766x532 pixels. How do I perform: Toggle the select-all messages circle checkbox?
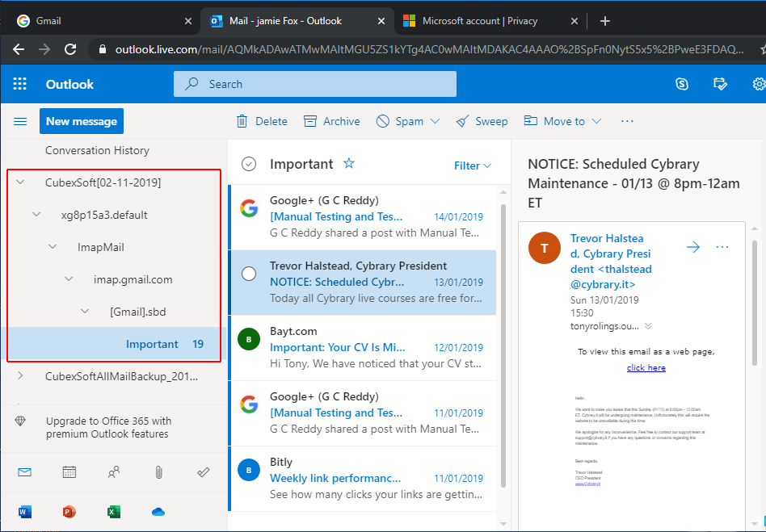pyautogui.click(x=249, y=164)
